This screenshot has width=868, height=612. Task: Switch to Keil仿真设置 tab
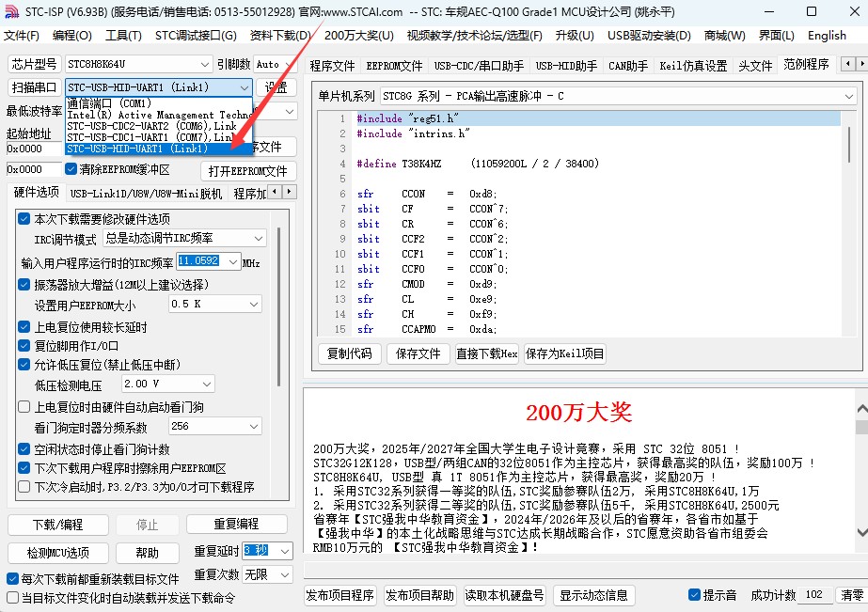[693, 66]
